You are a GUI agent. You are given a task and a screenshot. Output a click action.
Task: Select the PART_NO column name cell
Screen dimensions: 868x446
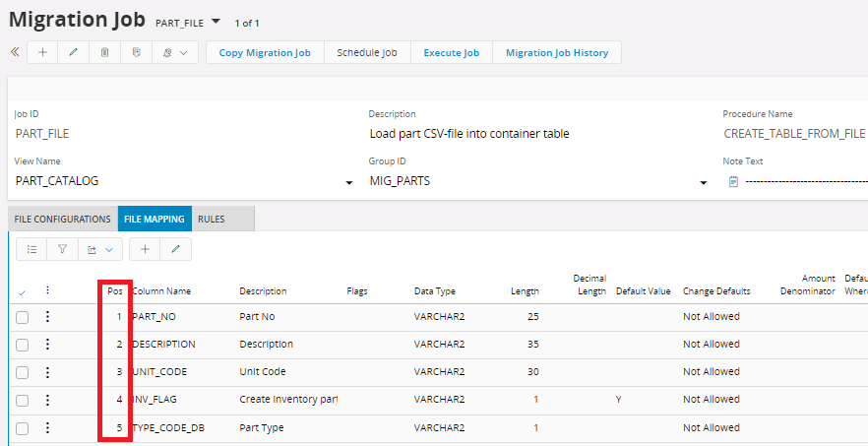[154, 316]
